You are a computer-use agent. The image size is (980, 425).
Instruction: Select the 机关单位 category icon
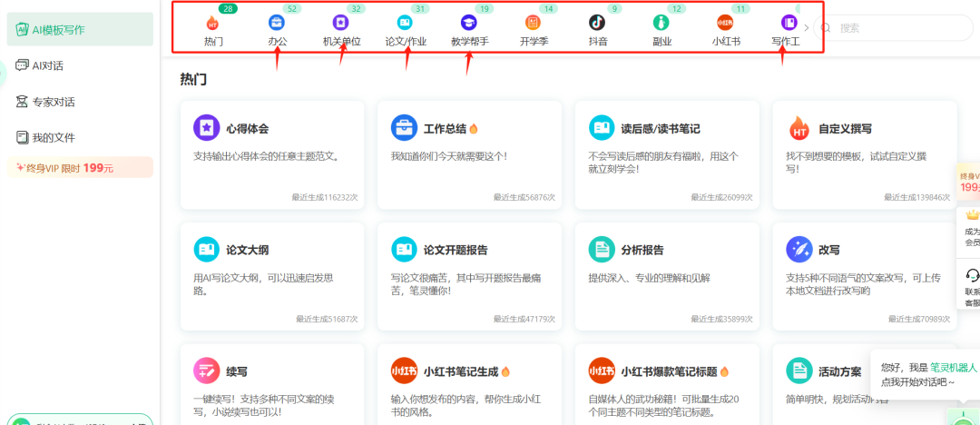(x=340, y=24)
